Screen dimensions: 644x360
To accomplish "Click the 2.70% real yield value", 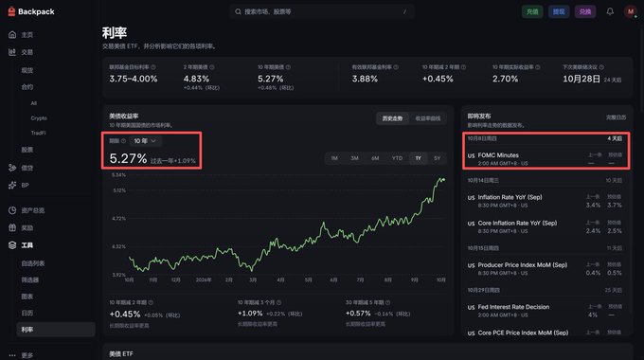I will pos(505,79).
